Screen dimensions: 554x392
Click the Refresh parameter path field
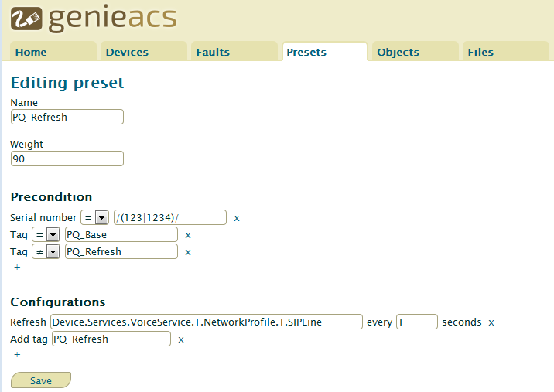pos(207,322)
